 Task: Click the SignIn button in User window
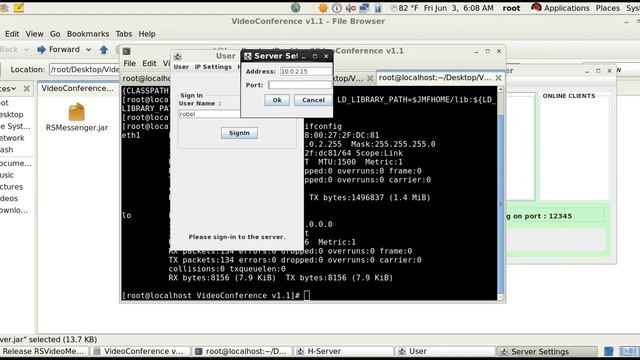tap(239, 133)
